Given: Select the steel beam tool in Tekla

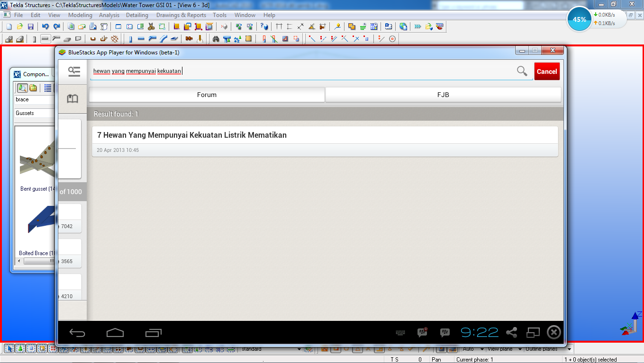Looking at the screenshot, I should (x=141, y=39).
